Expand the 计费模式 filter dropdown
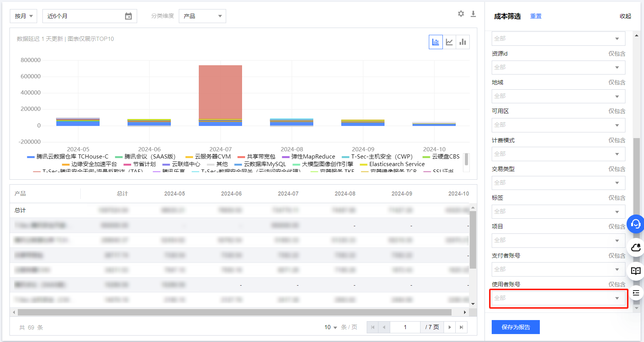The image size is (644, 342). pos(558,154)
